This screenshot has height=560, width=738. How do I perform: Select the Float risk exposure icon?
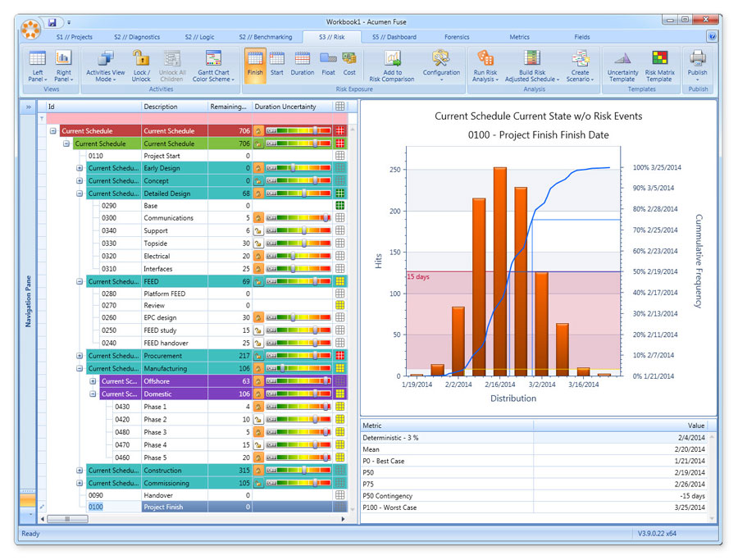[328, 58]
